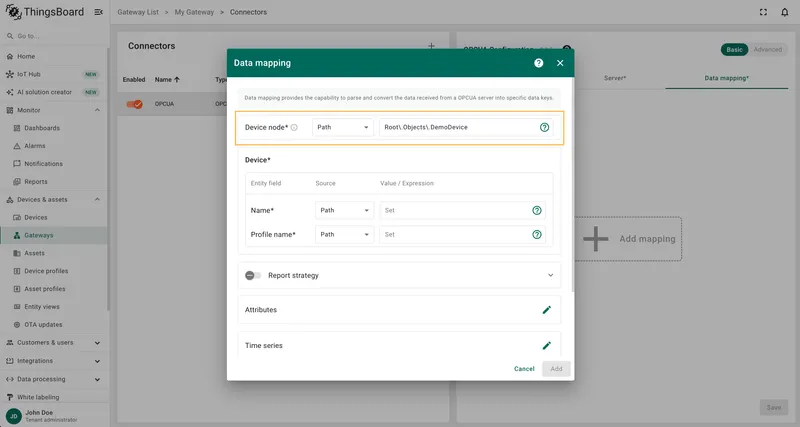This screenshot has width=800, height=427.
Task: Select the Monitor section label
Action: [29, 110]
